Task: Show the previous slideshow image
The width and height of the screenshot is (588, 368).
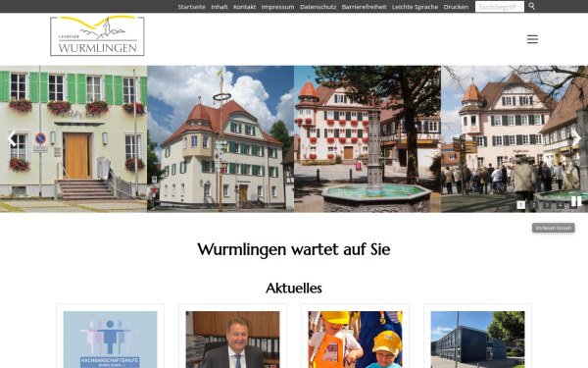Action: (12, 138)
